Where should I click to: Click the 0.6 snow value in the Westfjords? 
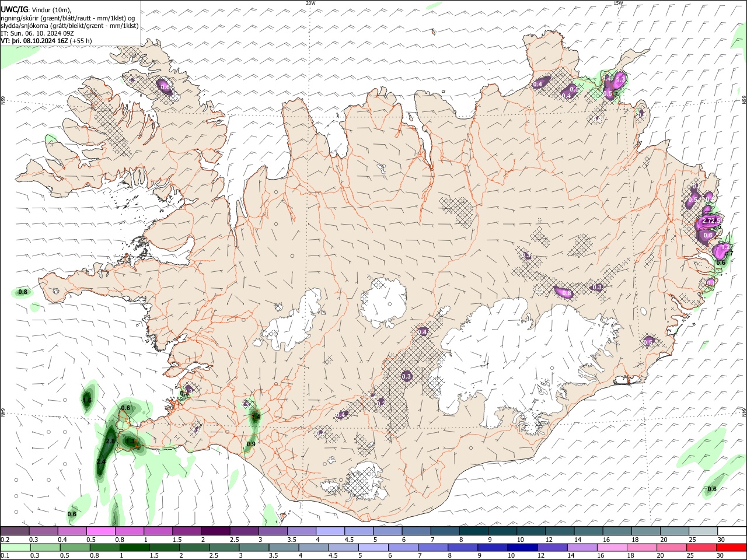click(x=165, y=87)
